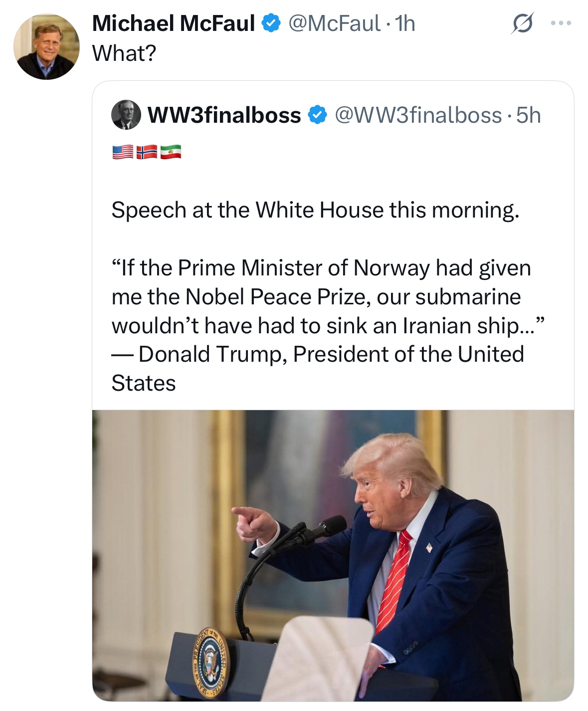Click the WW3finalboss display name

(x=224, y=115)
